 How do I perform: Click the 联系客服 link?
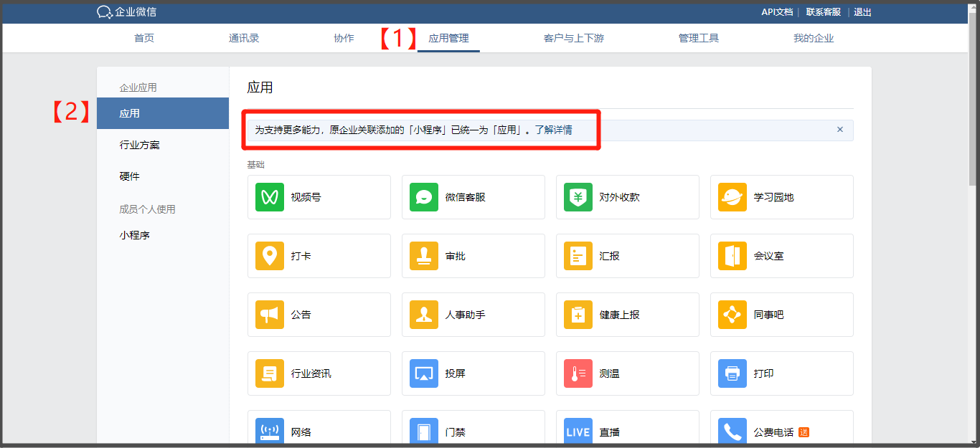tap(824, 12)
